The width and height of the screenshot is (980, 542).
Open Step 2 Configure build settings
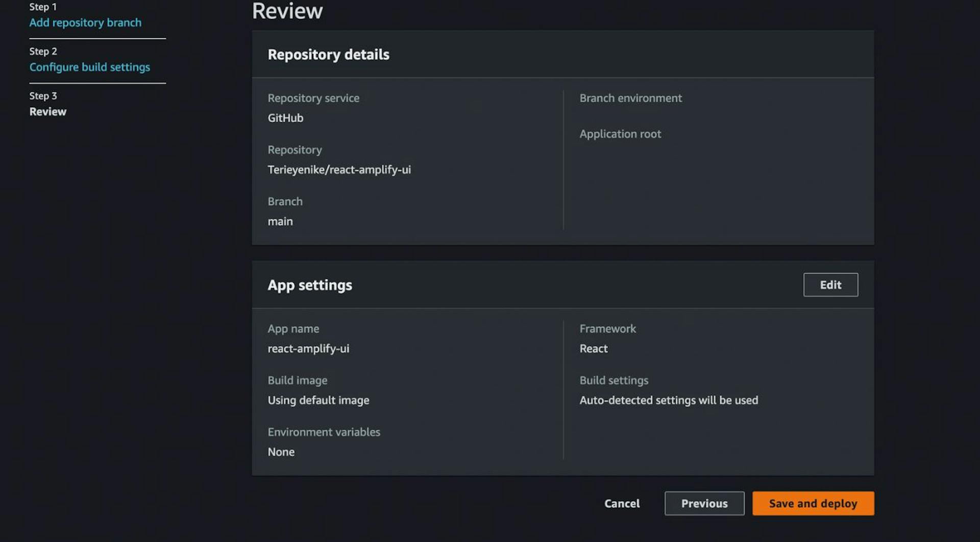[90, 67]
